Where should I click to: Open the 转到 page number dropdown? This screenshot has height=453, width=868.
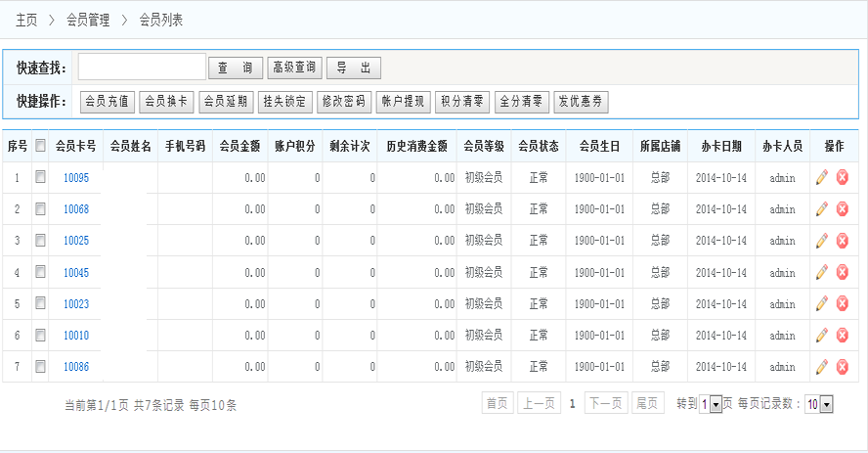716,404
